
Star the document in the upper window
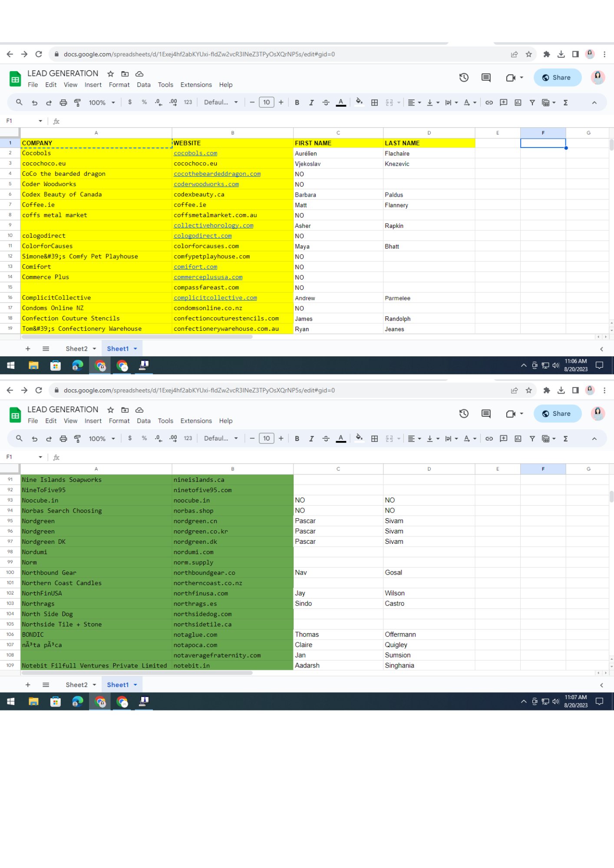[111, 74]
